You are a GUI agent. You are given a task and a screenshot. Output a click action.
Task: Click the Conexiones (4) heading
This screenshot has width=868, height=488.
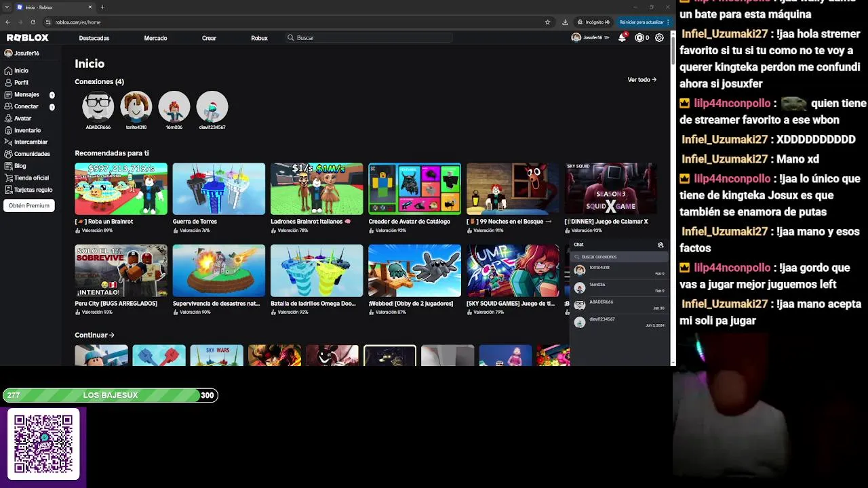point(99,81)
